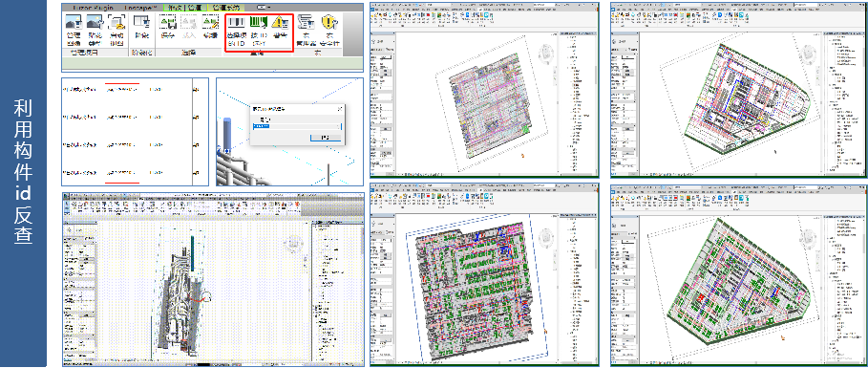The width and height of the screenshot is (868, 368).
Task: Close the Select Elements by ID dialog
Action: coord(340,109)
